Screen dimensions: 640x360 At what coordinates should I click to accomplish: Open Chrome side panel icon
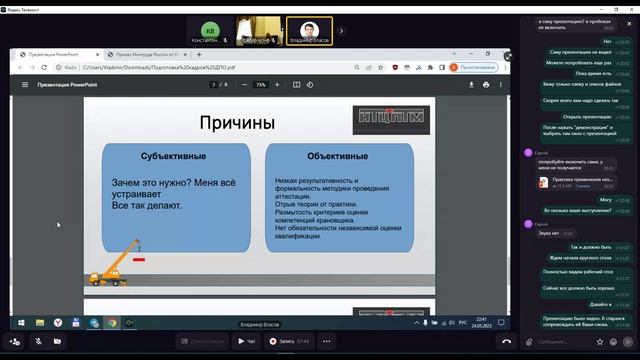442,67
